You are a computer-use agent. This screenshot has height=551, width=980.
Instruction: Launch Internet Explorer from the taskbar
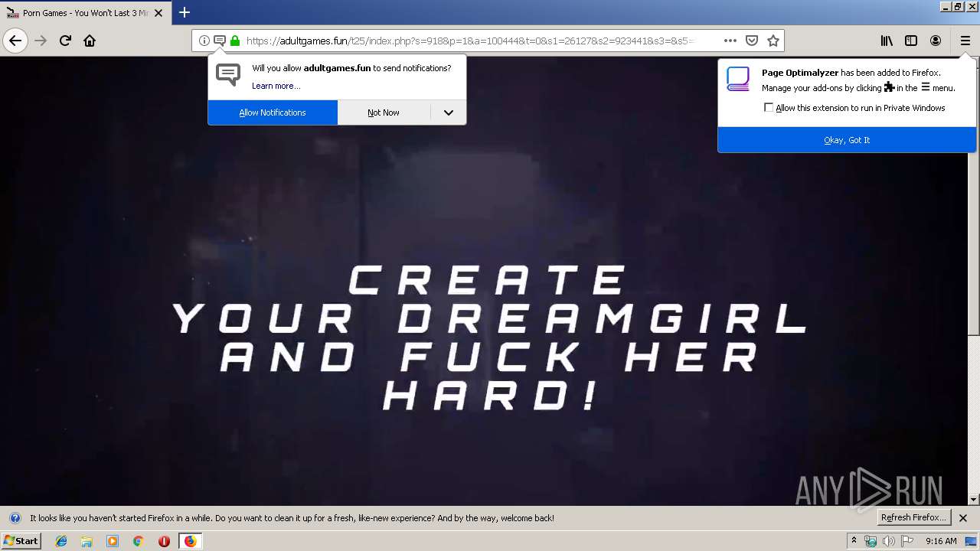[61, 541]
